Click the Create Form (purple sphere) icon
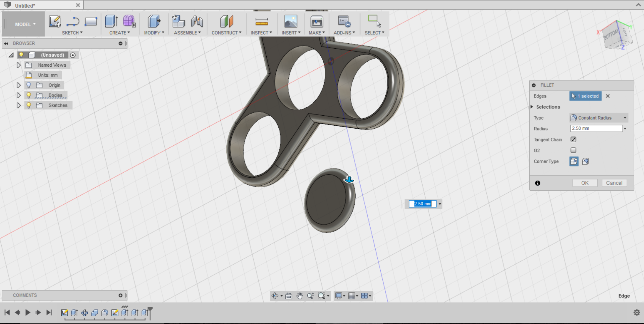644x324 pixels. point(129,21)
